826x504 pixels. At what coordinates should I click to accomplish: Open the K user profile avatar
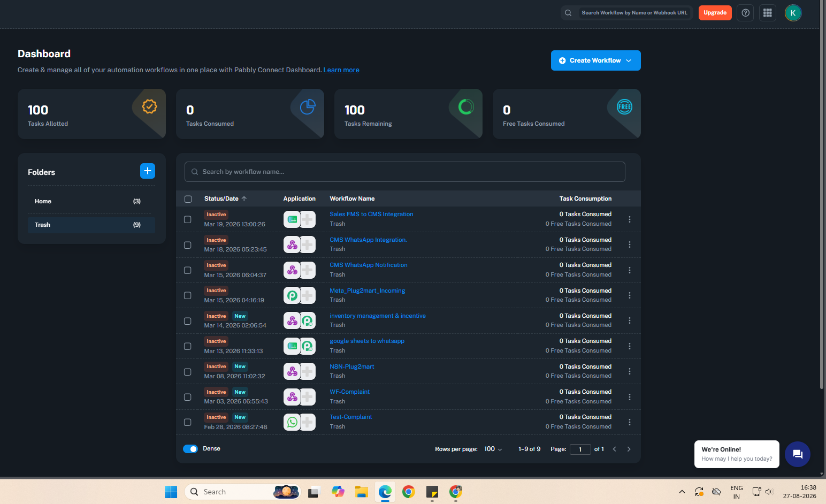point(793,13)
